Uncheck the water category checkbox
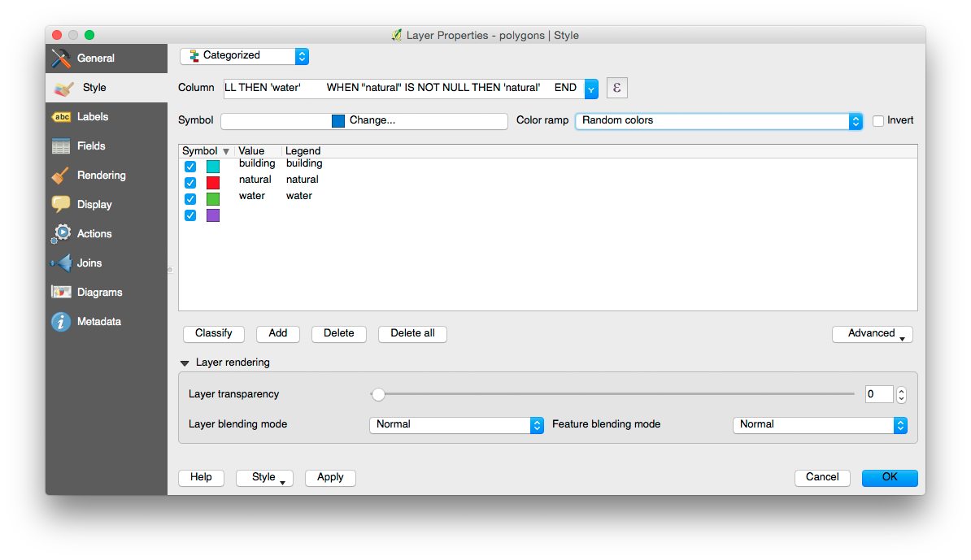The height and width of the screenshot is (560, 971). pyautogui.click(x=190, y=199)
